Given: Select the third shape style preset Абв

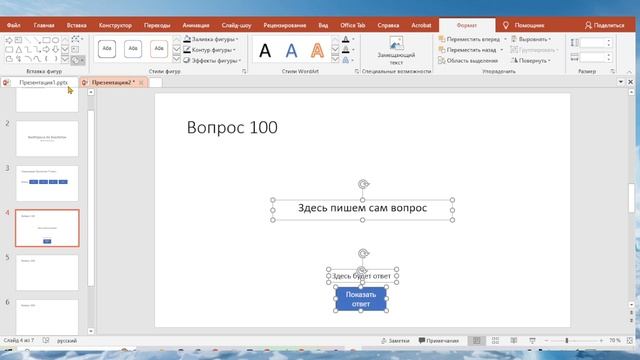Looking at the screenshot, I should click(159, 49).
